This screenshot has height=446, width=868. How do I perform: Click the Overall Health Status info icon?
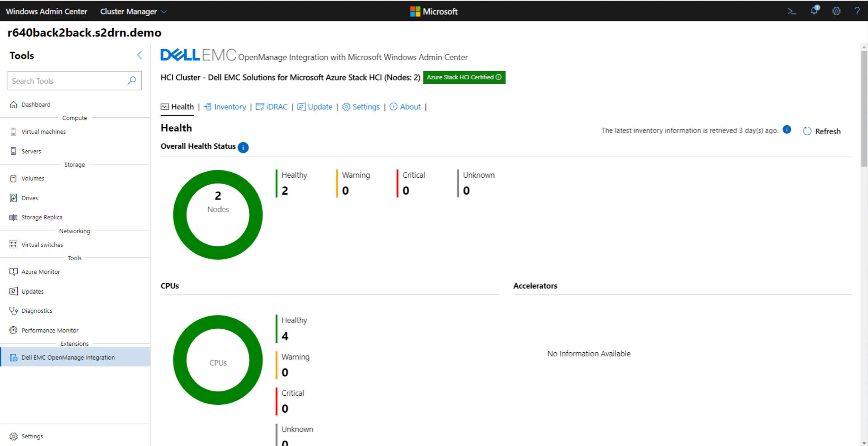[243, 147]
